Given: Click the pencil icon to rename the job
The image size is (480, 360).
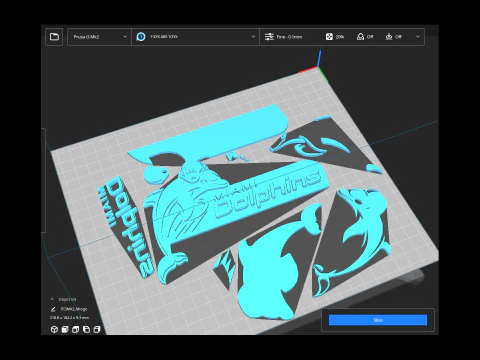Looking at the screenshot, I should click(x=53, y=309).
